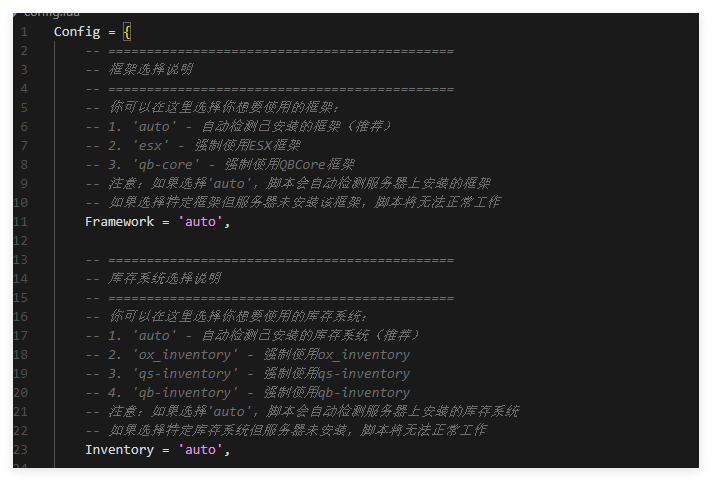Screen dimensions: 712x481
Task: Click the opening curly brace after Config
Action: (127, 31)
